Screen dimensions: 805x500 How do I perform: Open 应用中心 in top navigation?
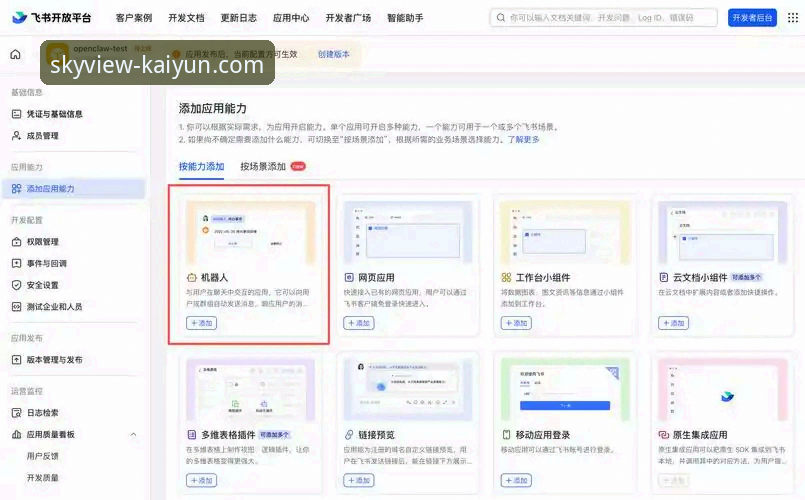291,18
